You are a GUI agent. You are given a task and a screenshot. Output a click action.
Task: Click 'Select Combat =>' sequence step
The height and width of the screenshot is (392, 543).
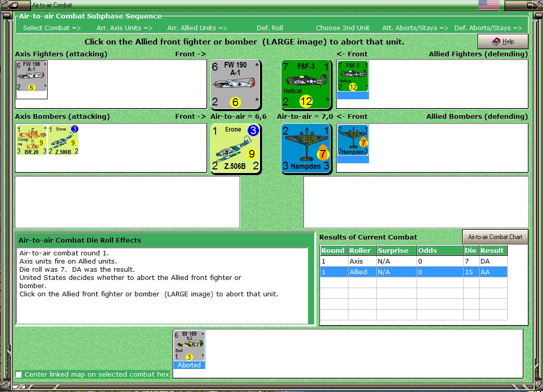(52, 28)
